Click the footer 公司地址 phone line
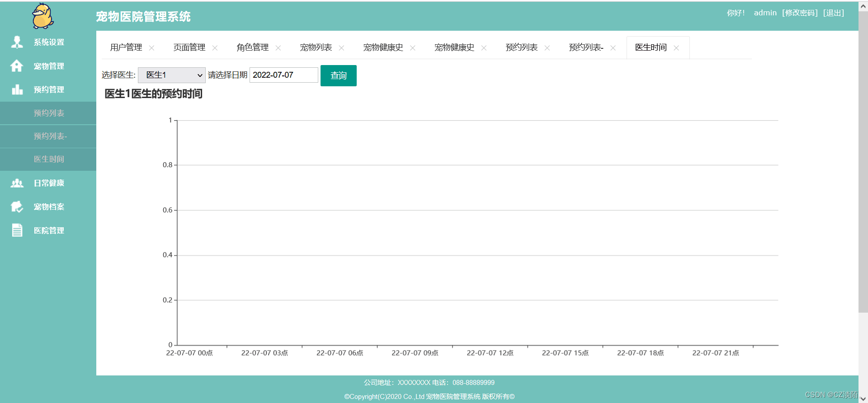868x403 pixels. coord(429,383)
